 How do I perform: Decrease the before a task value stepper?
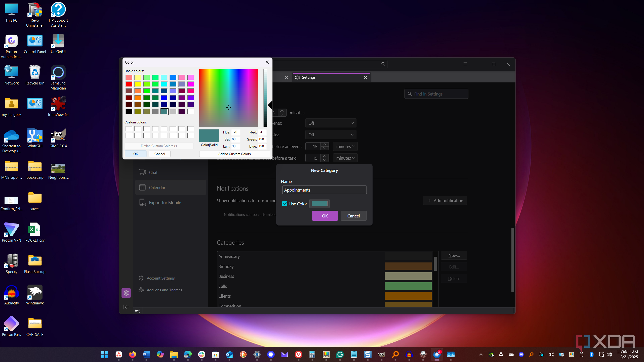tap(325, 160)
